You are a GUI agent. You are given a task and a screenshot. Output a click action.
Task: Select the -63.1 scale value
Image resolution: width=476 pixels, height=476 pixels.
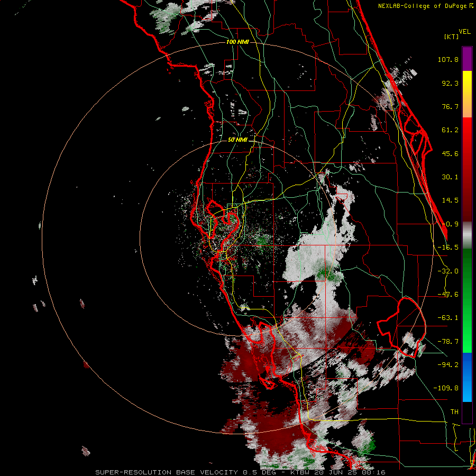448,318
